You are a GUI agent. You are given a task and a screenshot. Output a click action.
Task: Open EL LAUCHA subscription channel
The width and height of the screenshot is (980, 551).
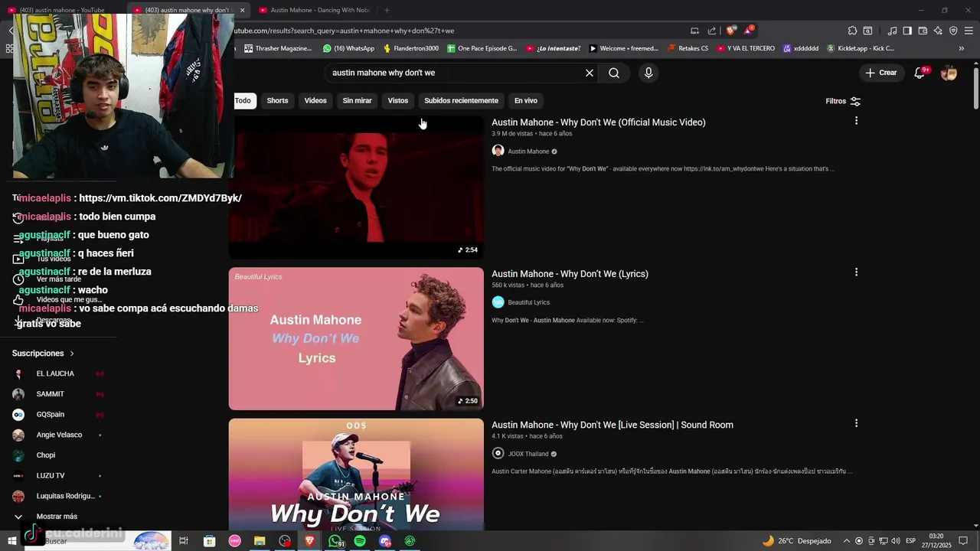[x=55, y=373]
